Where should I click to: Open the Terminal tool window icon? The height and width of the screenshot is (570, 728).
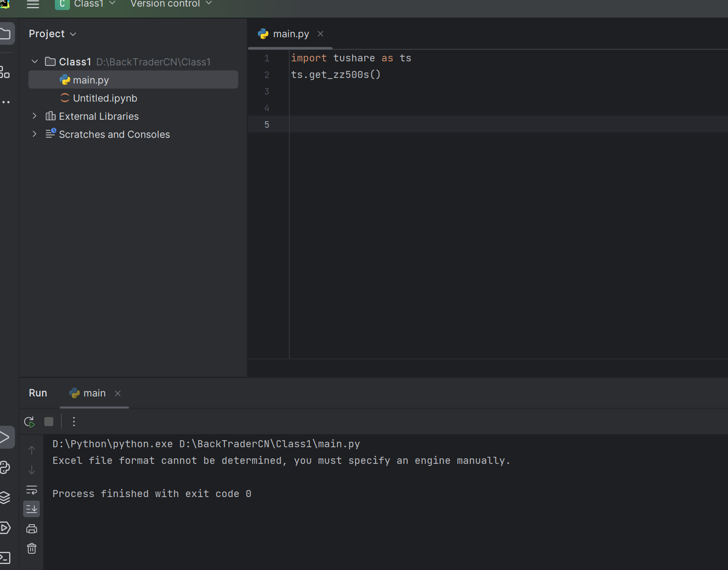[5, 558]
